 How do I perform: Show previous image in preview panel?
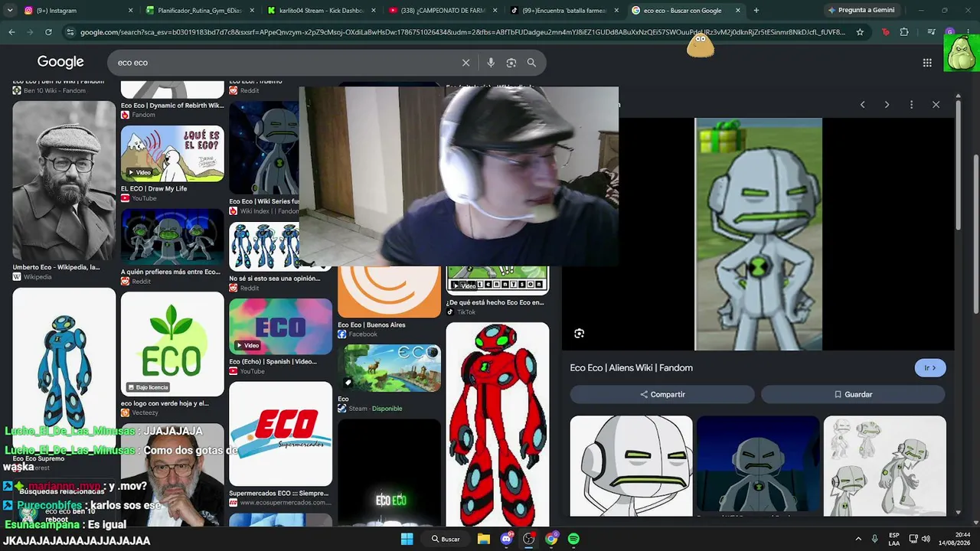[x=862, y=105]
